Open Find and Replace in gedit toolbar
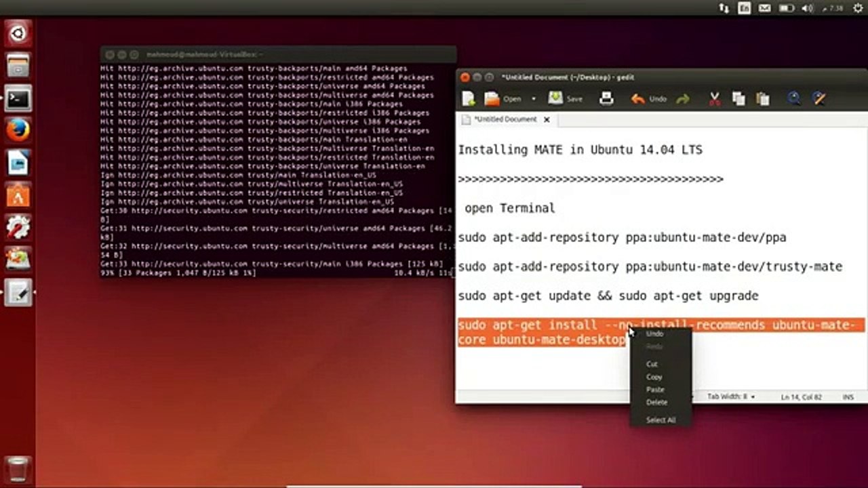 [x=818, y=99]
